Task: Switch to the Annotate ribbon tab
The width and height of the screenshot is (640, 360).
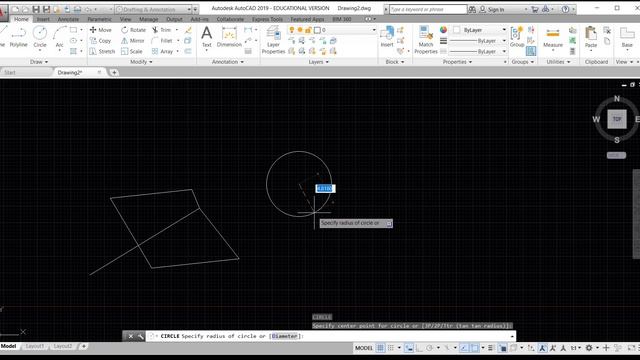Action: click(68, 19)
